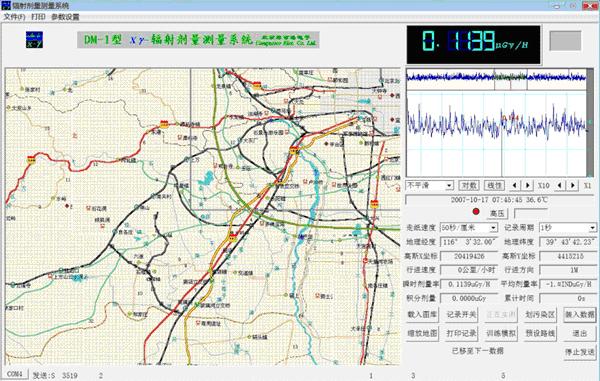The height and width of the screenshot is (381, 600).
Task: Open the 不平滑 smoothing dropdown
Action: (x=430, y=186)
